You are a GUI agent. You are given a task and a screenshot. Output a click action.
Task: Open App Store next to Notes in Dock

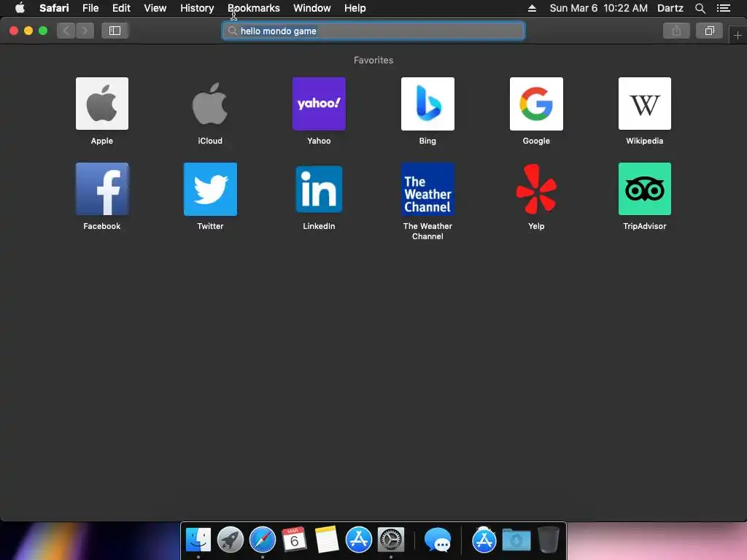tap(359, 540)
